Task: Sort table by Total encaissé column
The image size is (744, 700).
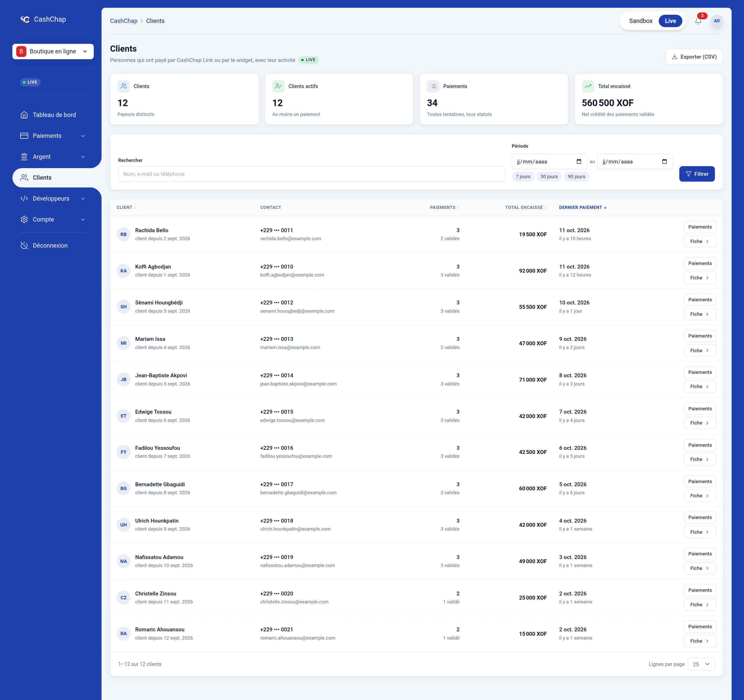Action: [525, 207]
